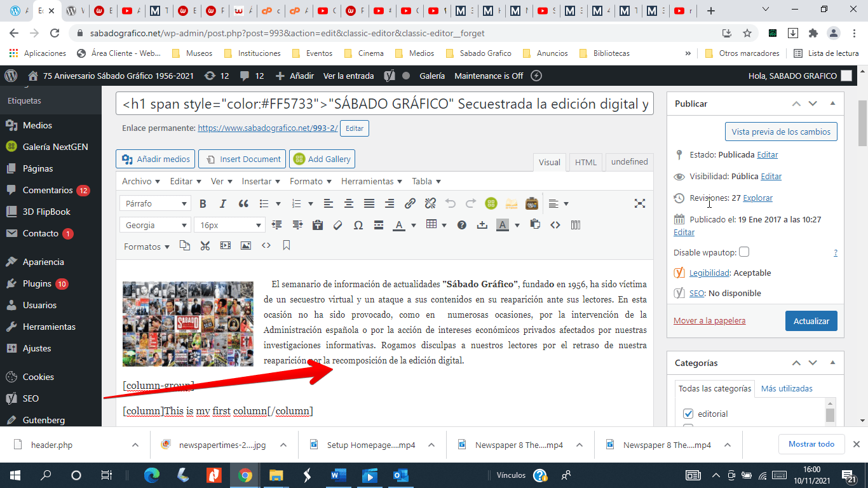Viewport: 868px width, 488px height.
Task: Uncheck the editorial category checkbox
Action: click(688, 414)
